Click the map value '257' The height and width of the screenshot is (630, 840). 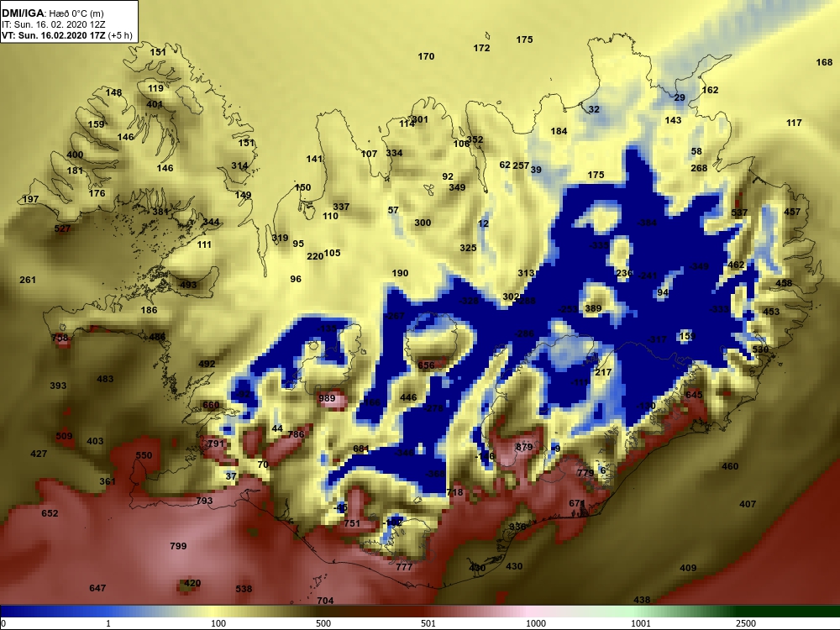pyautogui.click(x=522, y=165)
